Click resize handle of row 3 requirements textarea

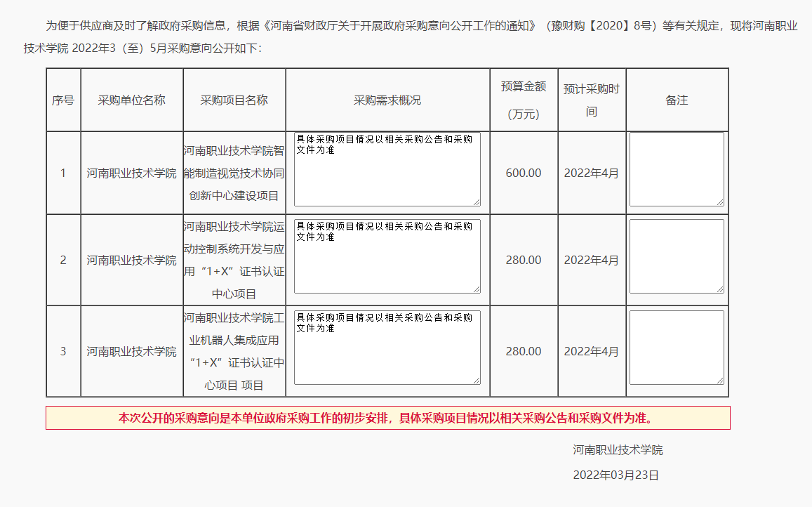click(x=477, y=381)
